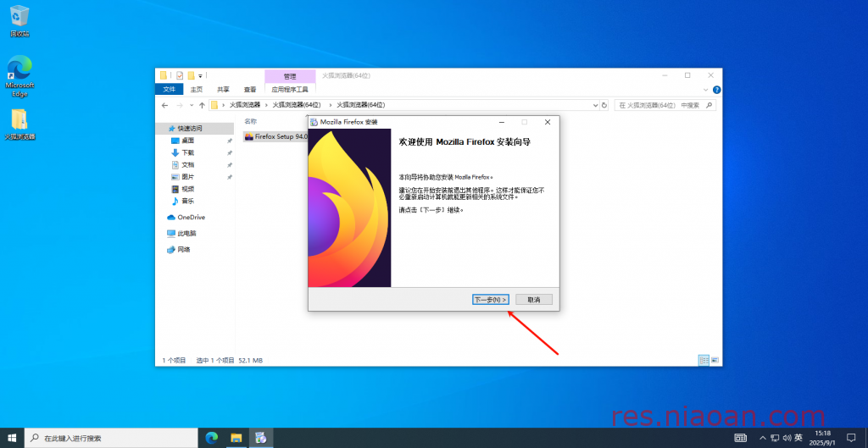Click the installer icon in Firefox dialog title bar
Viewport: 868px width, 448px height.
314,122
